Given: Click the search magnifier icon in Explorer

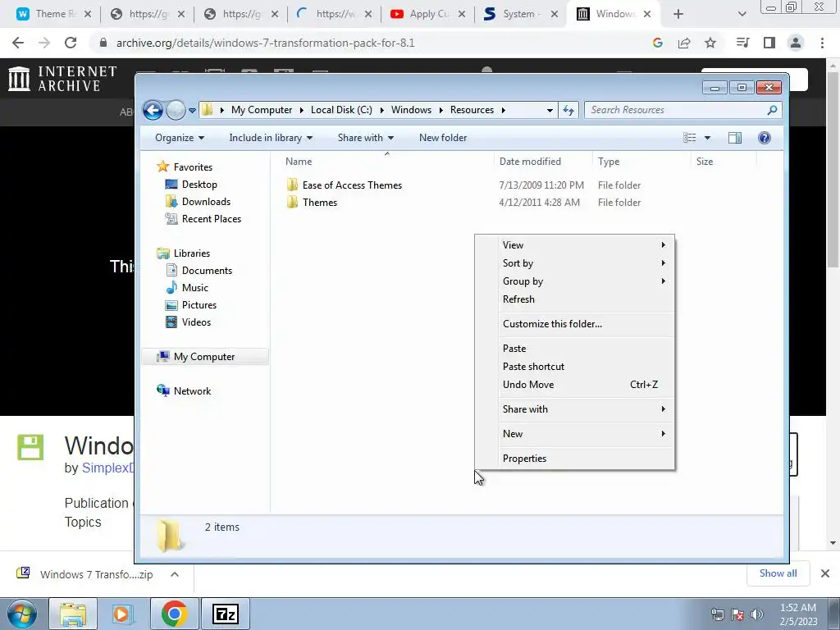Looking at the screenshot, I should point(772,111).
